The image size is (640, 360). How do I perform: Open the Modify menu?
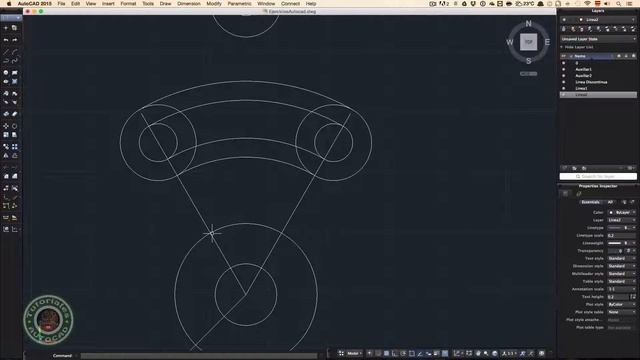pos(214,4)
